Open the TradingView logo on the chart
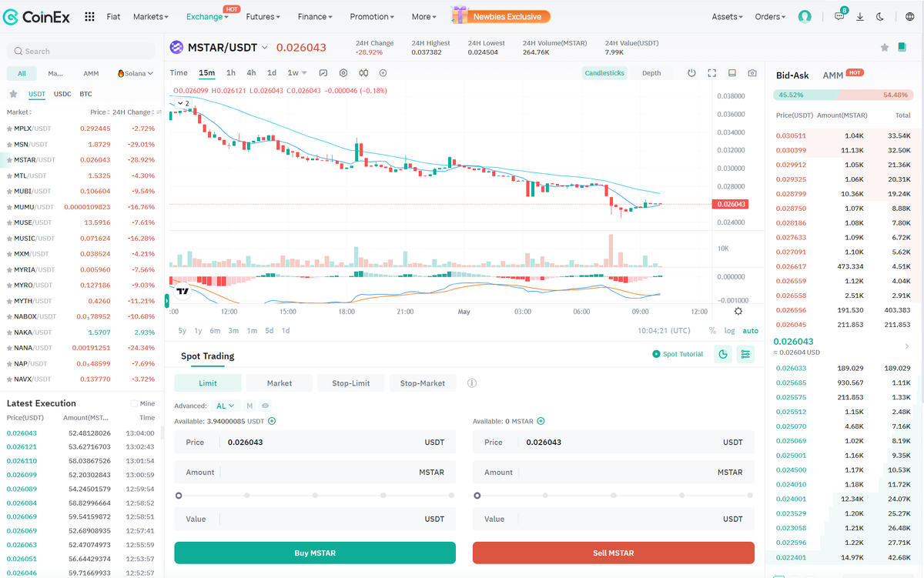Viewport: 924px width, 578px height. (183, 291)
